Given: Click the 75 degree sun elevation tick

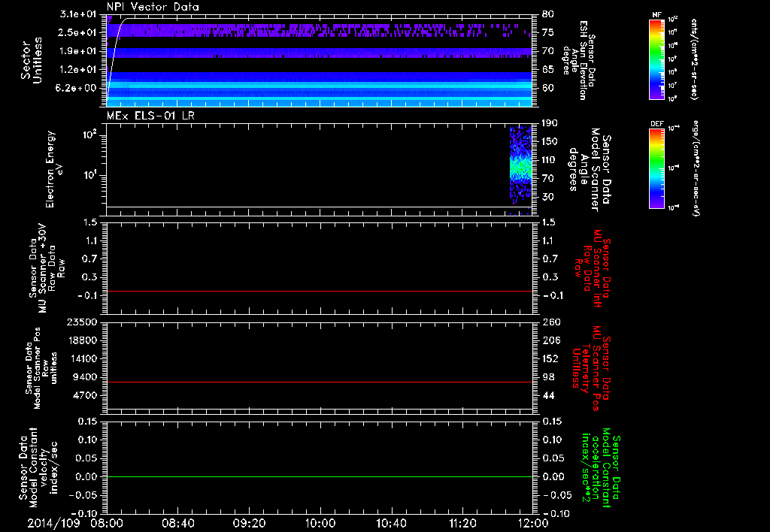Looking at the screenshot, I should (x=547, y=32).
